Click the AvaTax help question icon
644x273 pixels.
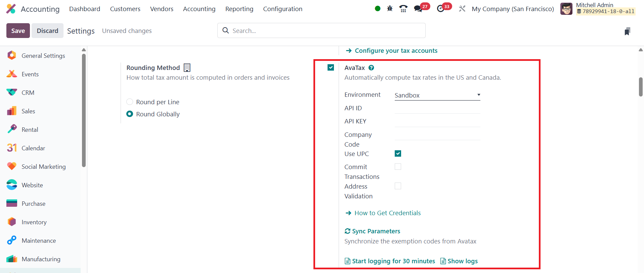pyautogui.click(x=371, y=68)
